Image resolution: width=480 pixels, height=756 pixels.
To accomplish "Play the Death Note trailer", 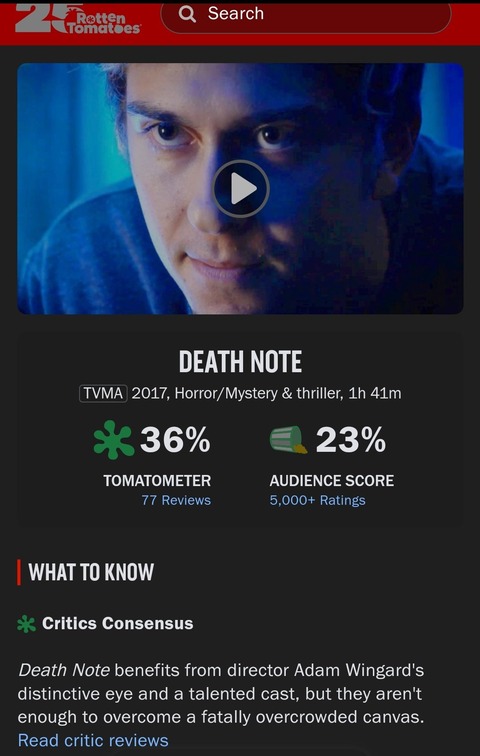I will tap(240, 189).
